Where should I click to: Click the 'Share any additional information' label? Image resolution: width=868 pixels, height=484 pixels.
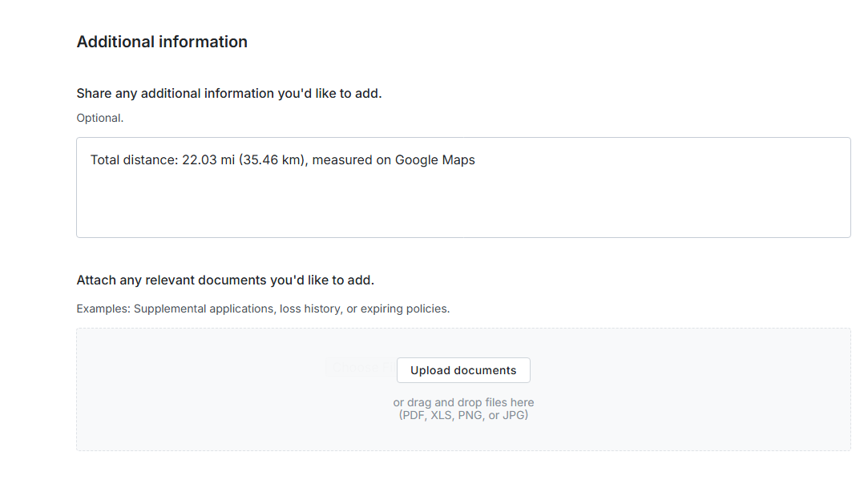pyautogui.click(x=228, y=94)
